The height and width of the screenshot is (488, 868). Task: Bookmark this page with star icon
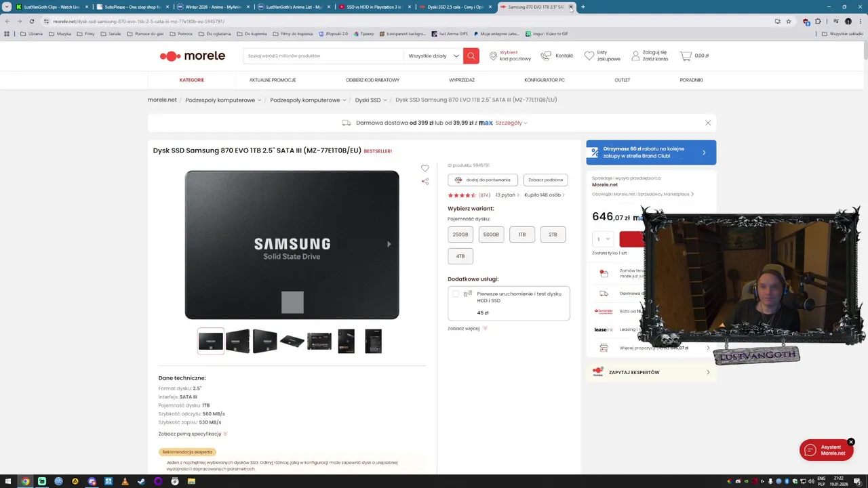[788, 21]
